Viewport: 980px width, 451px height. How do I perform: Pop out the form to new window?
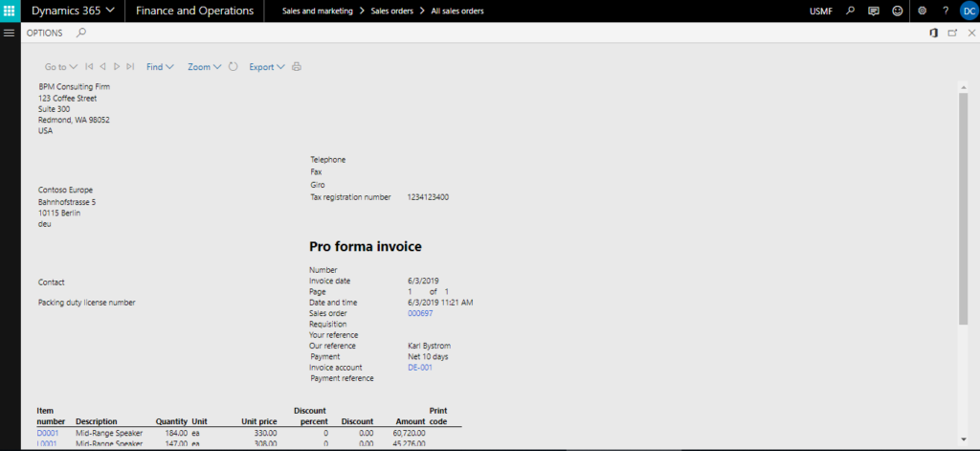(x=952, y=34)
